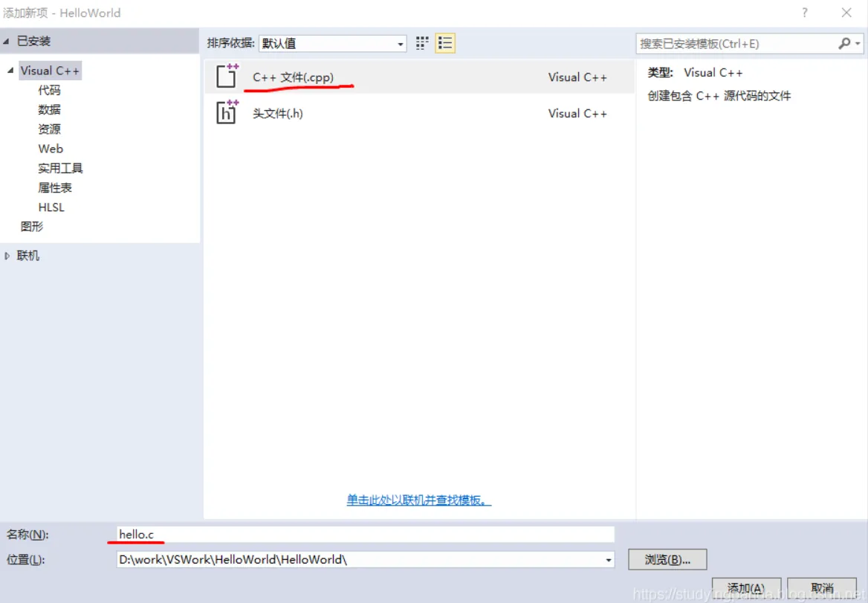Collapse the Visual C++ tree node
The width and height of the screenshot is (868, 603).
pos(10,71)
